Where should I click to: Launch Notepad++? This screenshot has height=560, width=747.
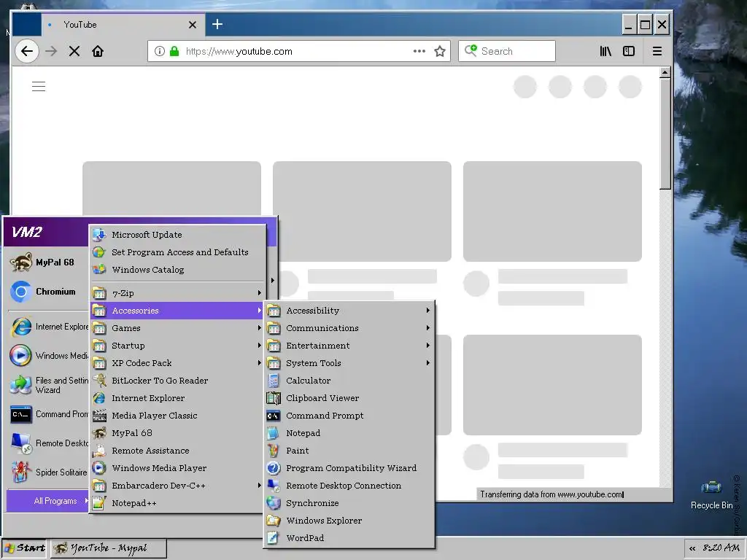[177, 503]
